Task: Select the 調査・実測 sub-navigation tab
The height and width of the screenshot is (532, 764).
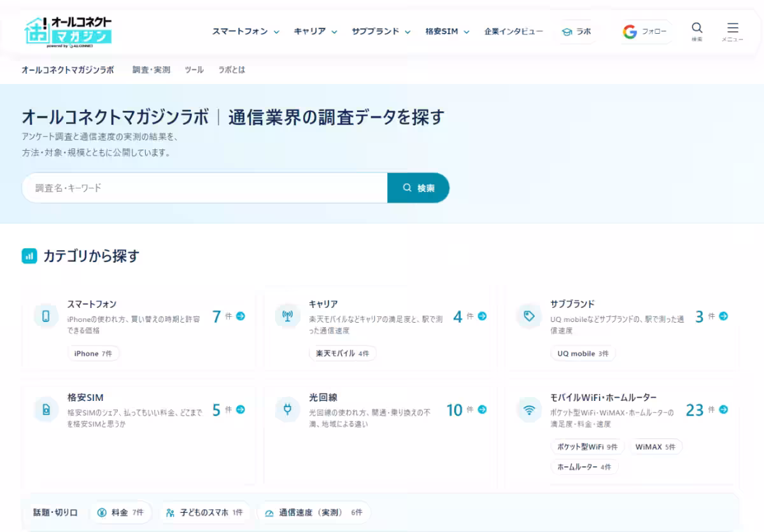Action: [152, 70]
